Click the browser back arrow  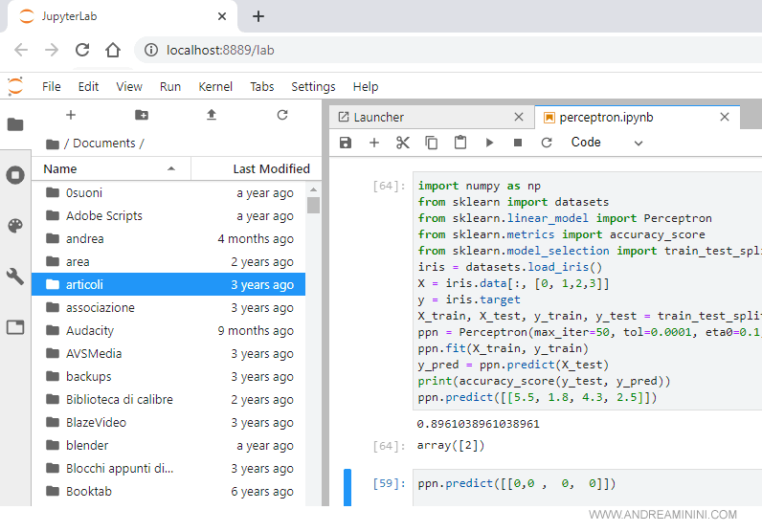pyautogui.click(x=21, y=50)
